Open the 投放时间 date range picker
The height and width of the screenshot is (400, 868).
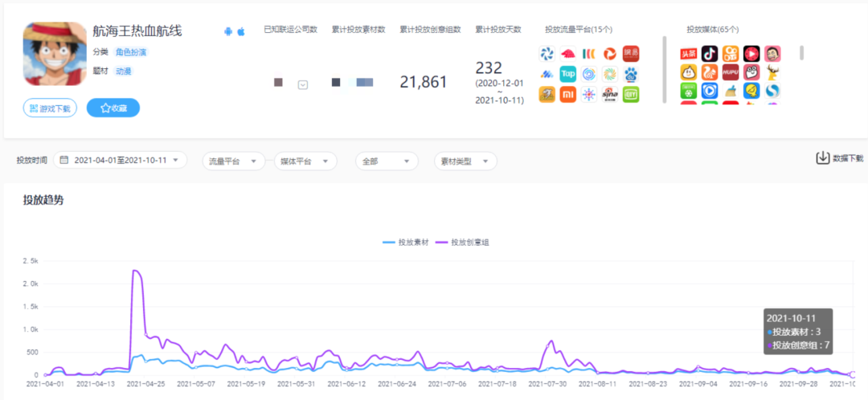120,161
